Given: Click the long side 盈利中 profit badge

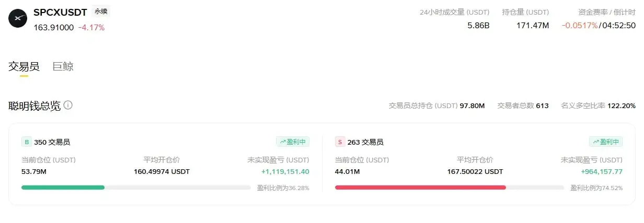Looking at the screenshot, I should (x=293, y=142).
